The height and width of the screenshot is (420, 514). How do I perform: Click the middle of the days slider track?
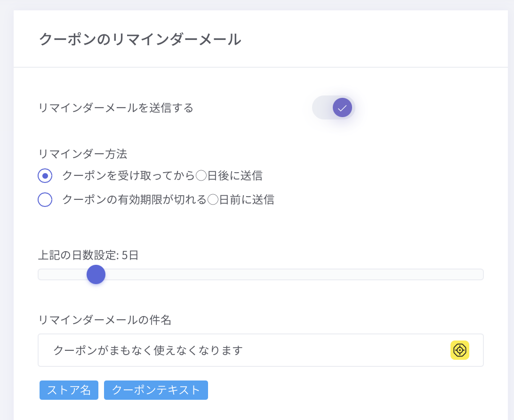click(261, 274)
